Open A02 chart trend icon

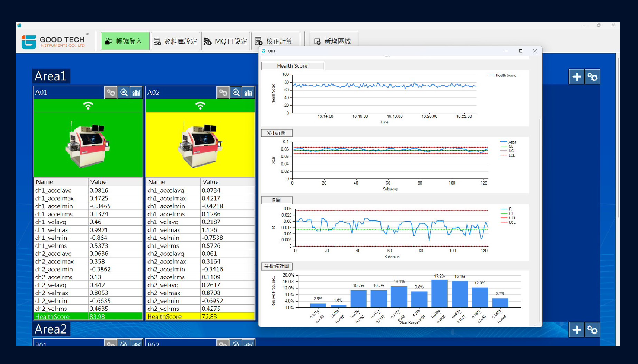coord(249,93)
